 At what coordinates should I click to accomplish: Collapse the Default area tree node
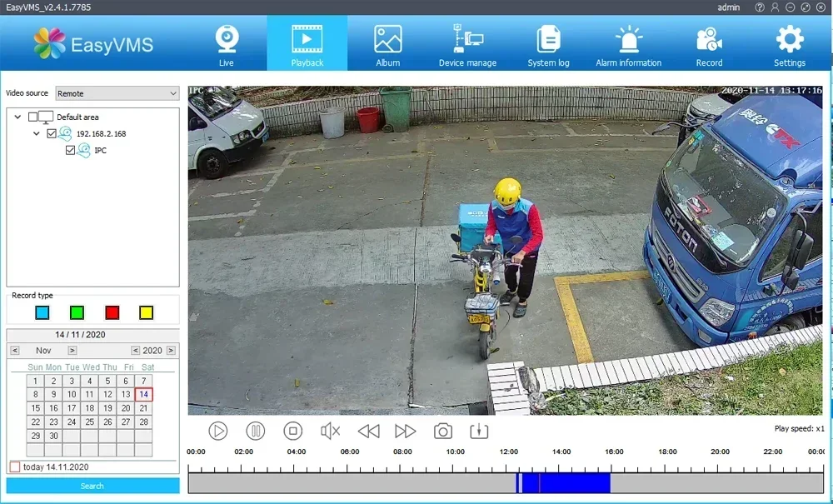pos(17,117)
